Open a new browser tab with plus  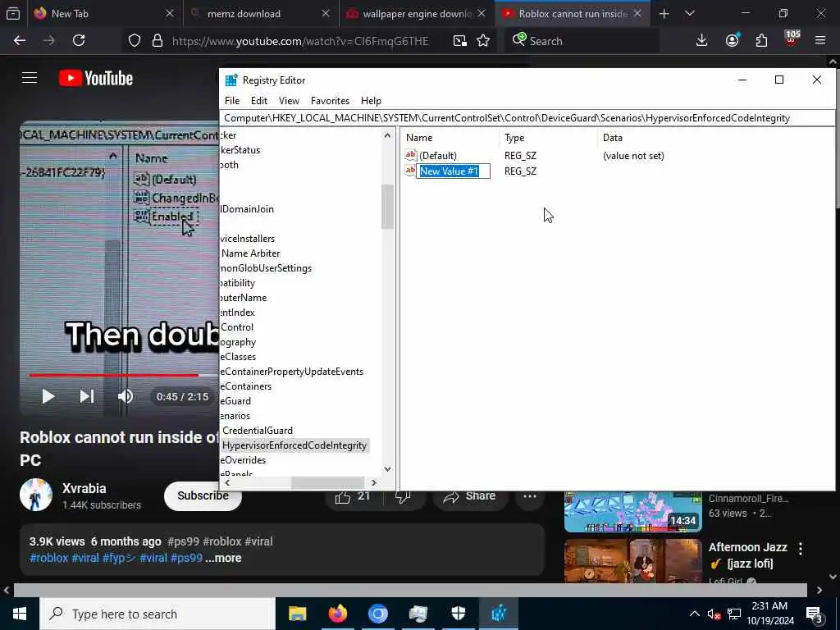(x=664, y=14)
